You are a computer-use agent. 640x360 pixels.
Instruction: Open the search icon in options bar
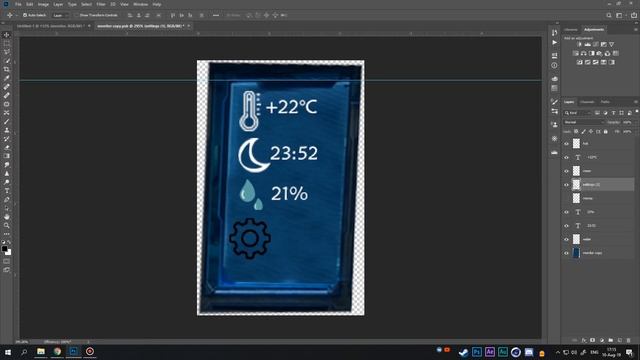(609, 16)
